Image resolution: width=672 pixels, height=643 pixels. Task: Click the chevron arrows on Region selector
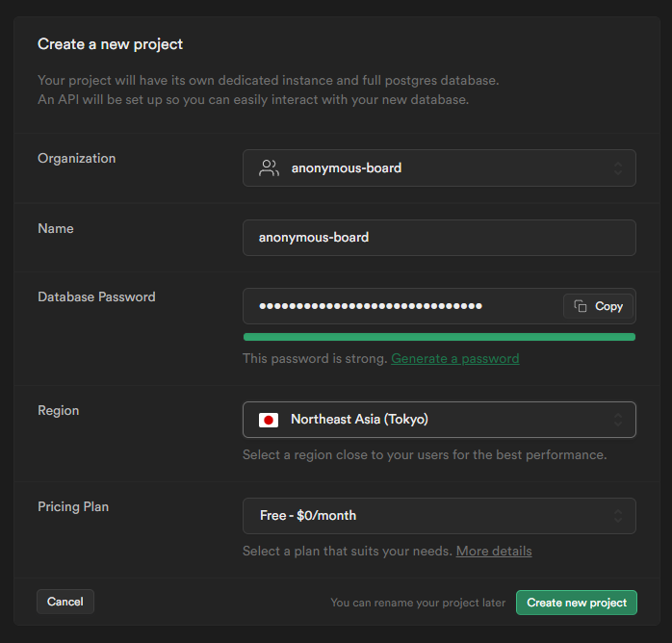pyautogui.click(x=618, y=420)
